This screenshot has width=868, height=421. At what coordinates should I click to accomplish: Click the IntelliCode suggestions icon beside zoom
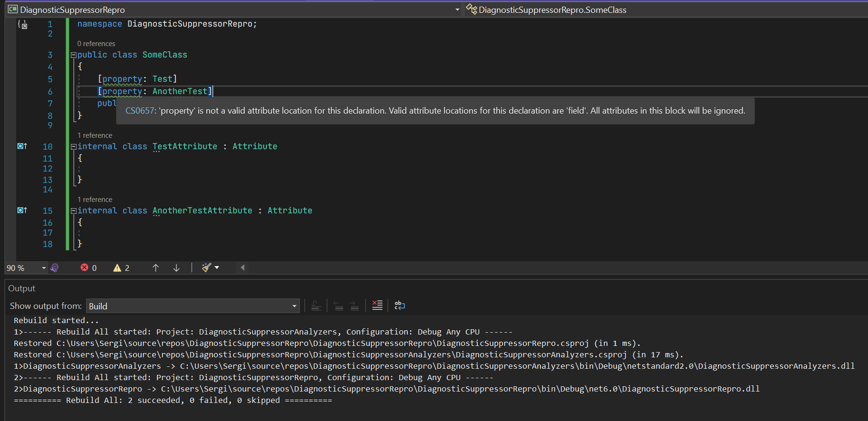point(55,268)
